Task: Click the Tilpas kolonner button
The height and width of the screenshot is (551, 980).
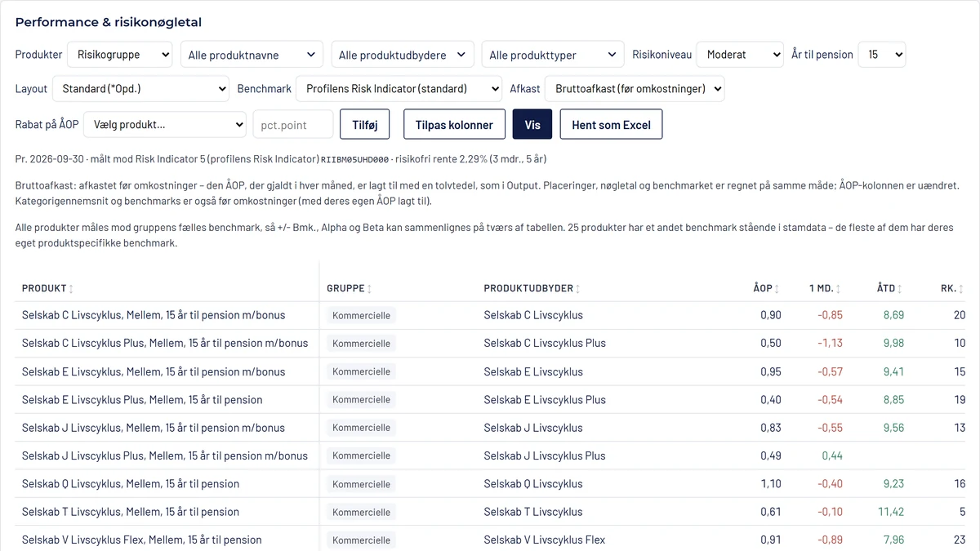Action: (x=454, y=125)
